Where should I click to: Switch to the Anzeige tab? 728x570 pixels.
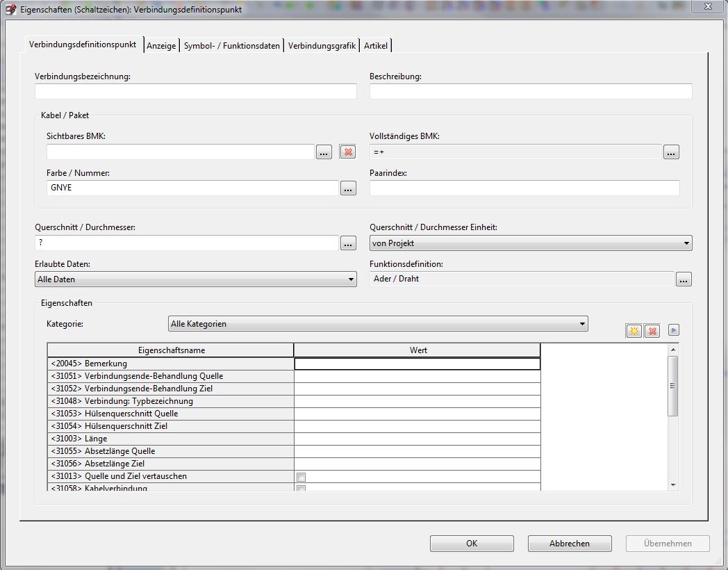(x=161, y=45)
